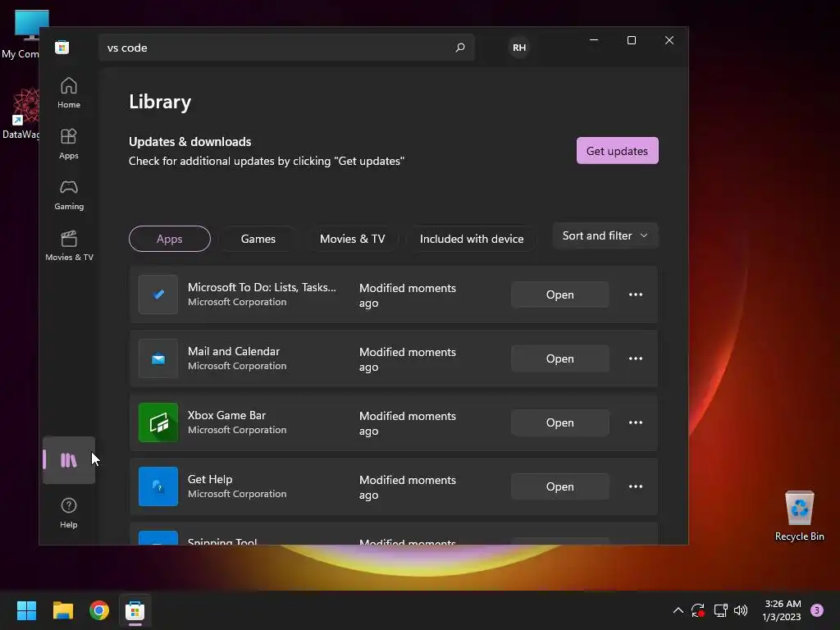This screenshot has width=840, height=630.
Task: Launch Google Chrome from taskbar
Action: pyautogui.click(x=99, y=610)
